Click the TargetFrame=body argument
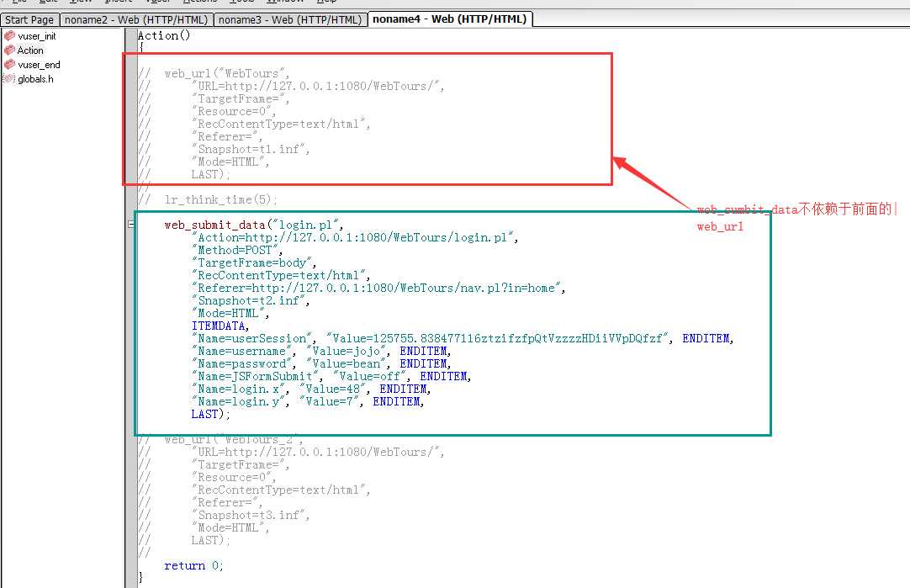 pos(254,263)
